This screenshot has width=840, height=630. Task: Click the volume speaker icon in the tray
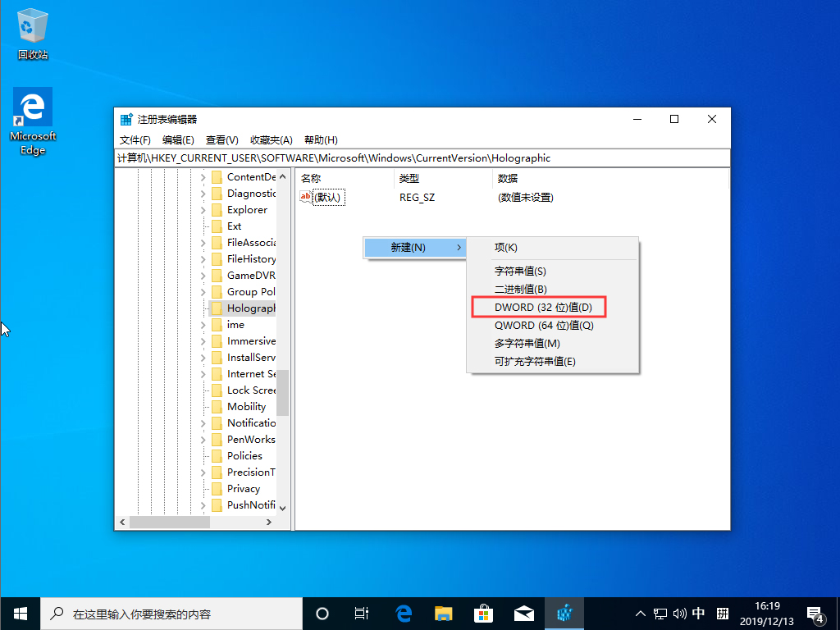680,613
